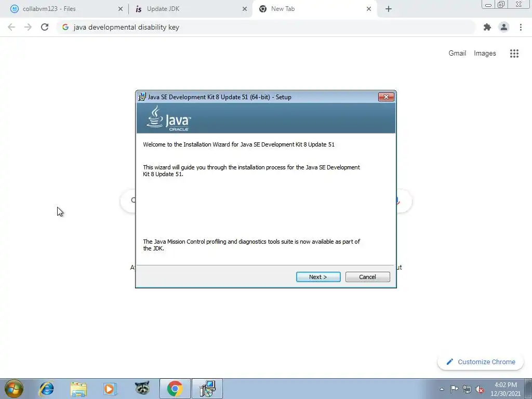Click Customize Chrome button
Viewport: 532px width, 399px height.
coord(481,362)
